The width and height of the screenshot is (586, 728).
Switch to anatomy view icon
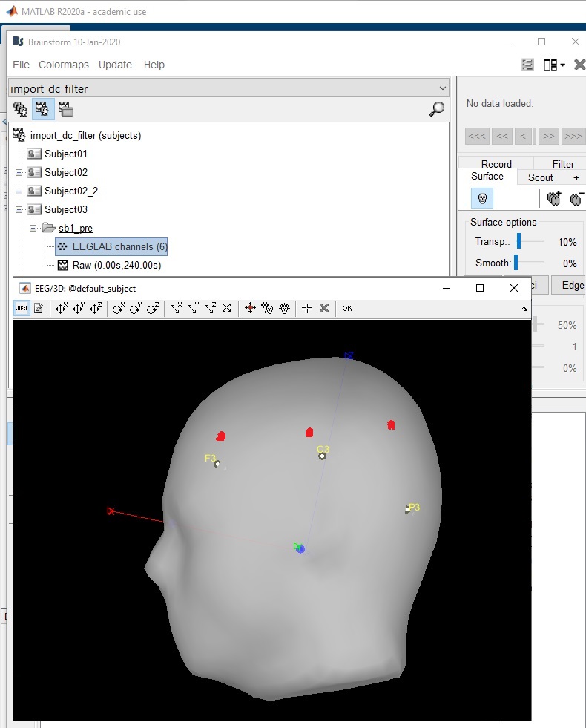[20, 109]
